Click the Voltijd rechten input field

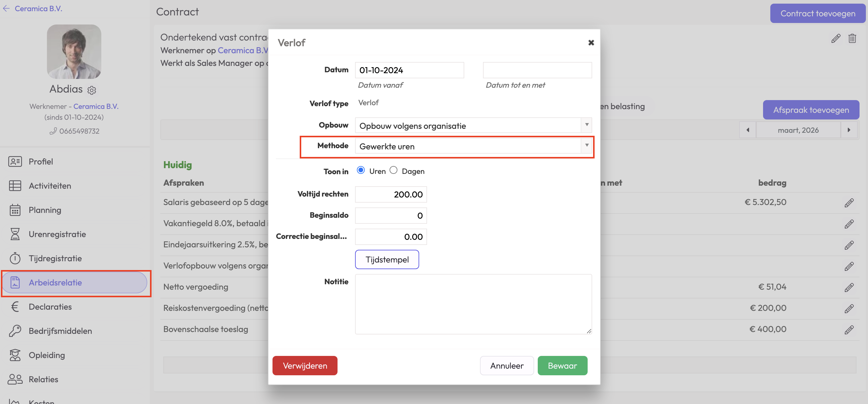click(x=390, y=194)
